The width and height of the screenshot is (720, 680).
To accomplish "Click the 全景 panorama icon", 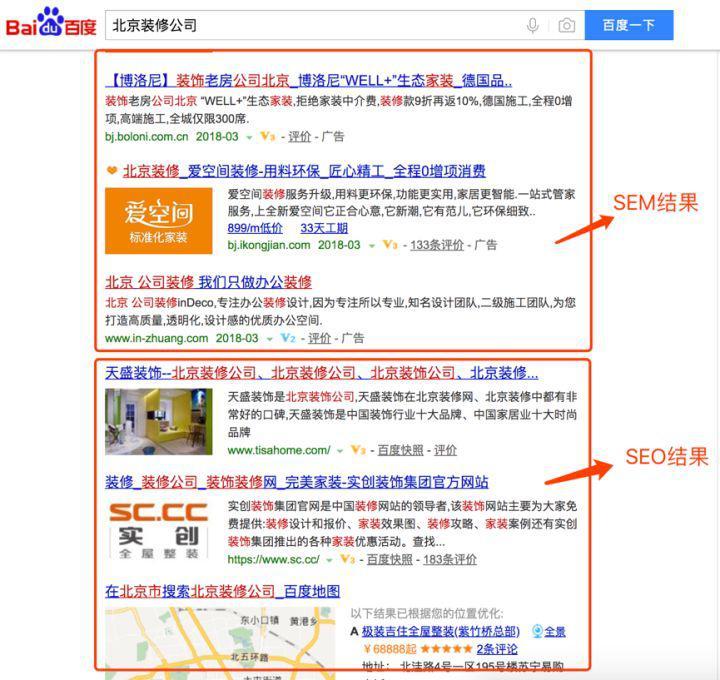I will [537, 632].
